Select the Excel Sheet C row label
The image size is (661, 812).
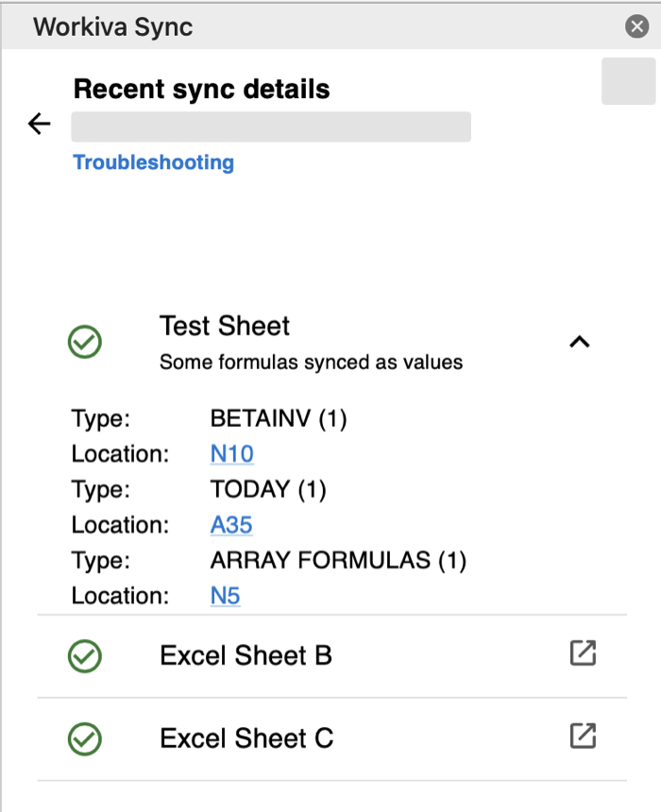tap(246, 738)
